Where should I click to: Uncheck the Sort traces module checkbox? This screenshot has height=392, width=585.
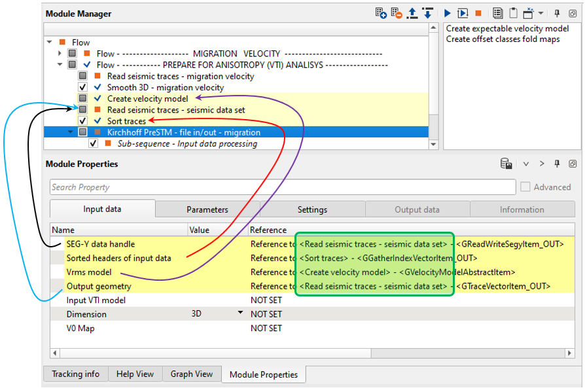tap(82, 121)
